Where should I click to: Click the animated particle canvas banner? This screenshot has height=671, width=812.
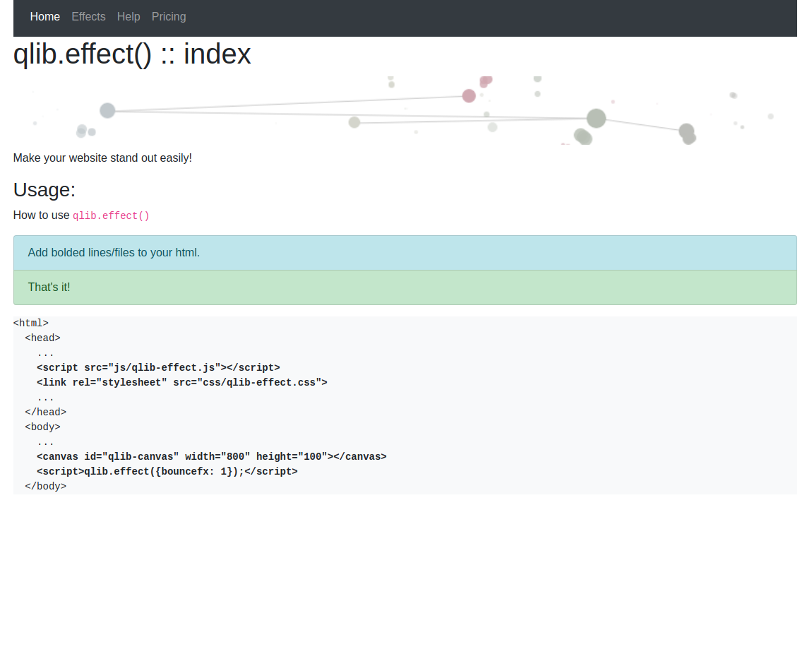(x=405, y=110)
